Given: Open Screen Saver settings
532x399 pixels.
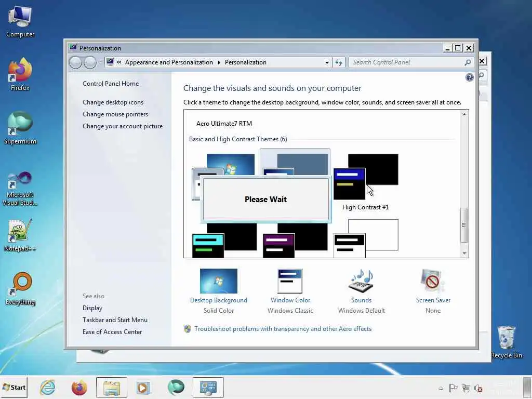Looking at the screenshot, I should pos(433,291).
